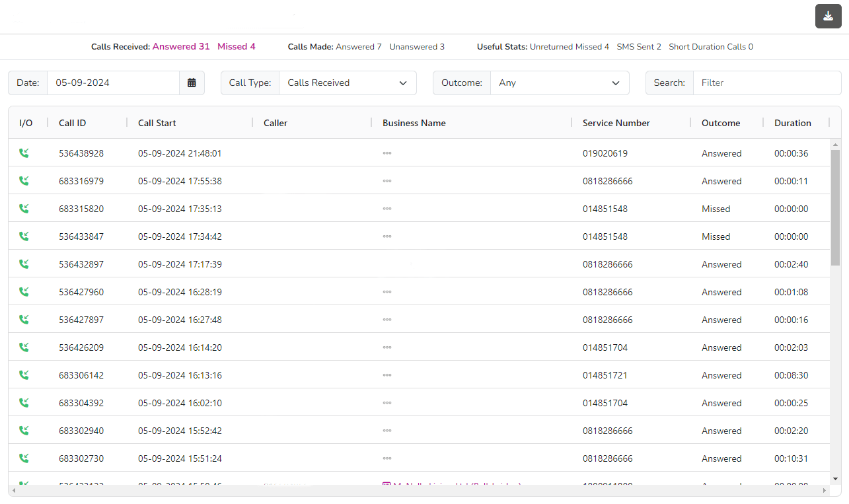Sort by Business Name column header
Viewport: 849px width, 504px height.
click(414, 123)
